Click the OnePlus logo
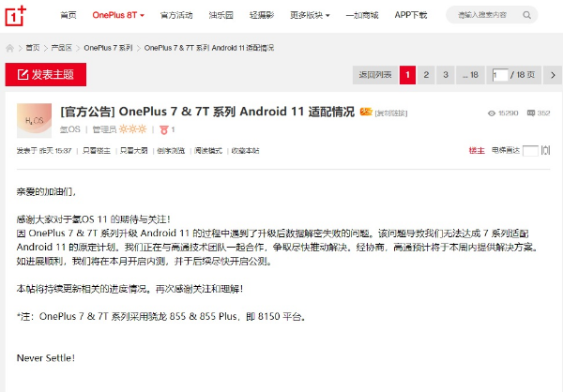Screen dimensions: 563x392 point(15,15)
